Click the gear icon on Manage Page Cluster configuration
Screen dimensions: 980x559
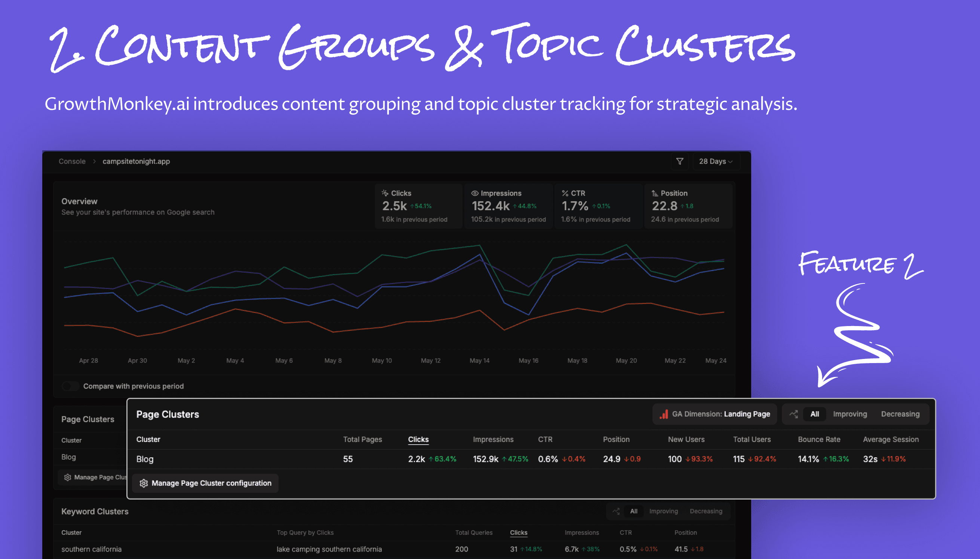144,483
